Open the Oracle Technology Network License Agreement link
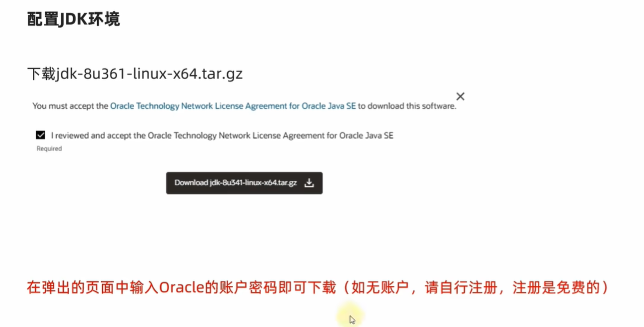The width and height of the screenshot is (644, 327). [x=233, y=106]
